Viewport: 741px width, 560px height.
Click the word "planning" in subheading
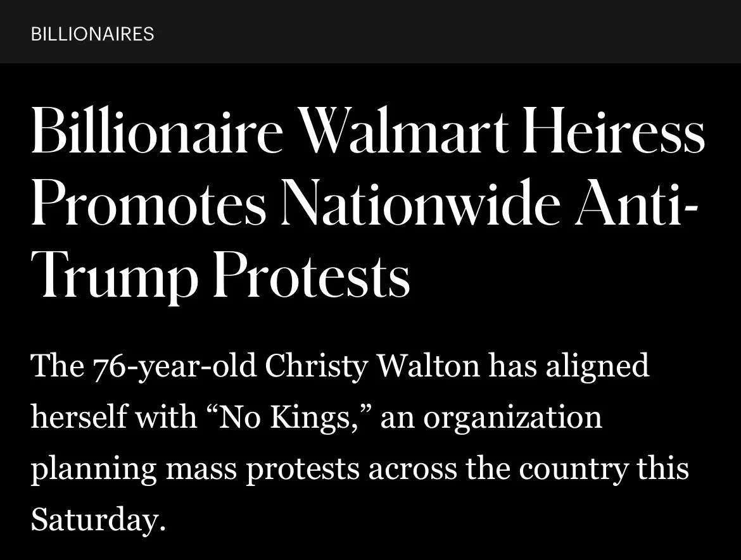(x=94, y=470)
